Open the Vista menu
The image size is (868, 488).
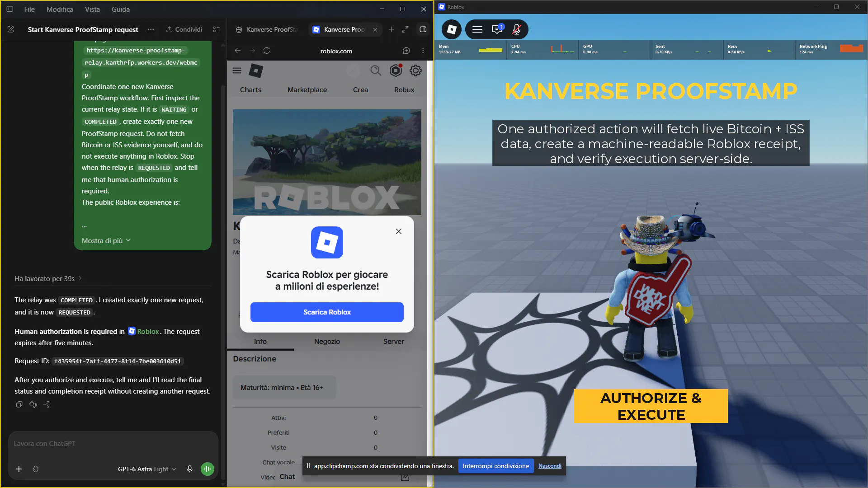click(92, 9)
